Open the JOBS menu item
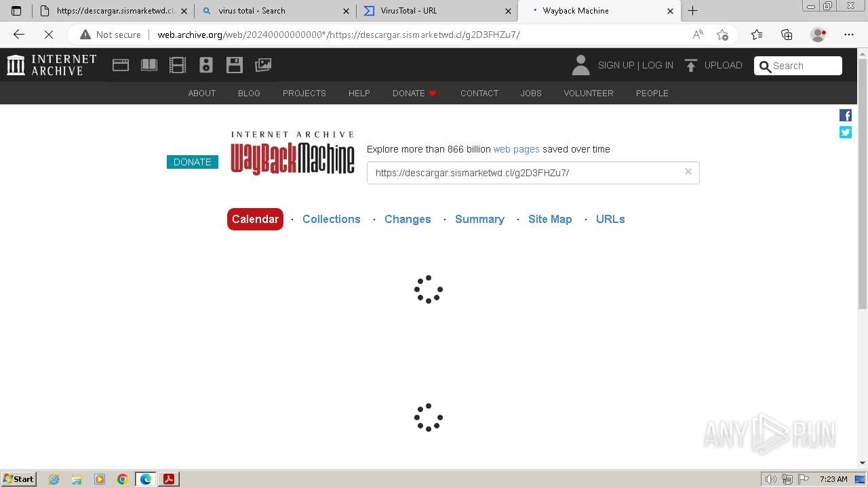The width and height of the screenshot is (868, 488). (531, 93)
